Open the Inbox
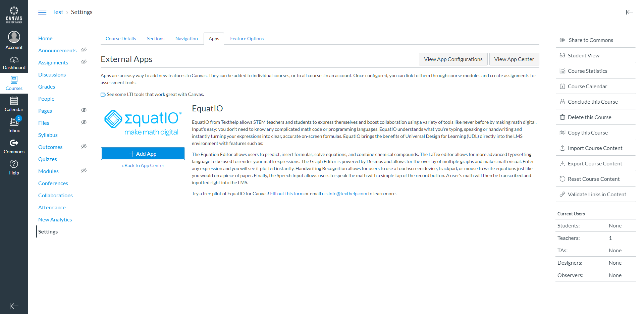 coord(14,125)
